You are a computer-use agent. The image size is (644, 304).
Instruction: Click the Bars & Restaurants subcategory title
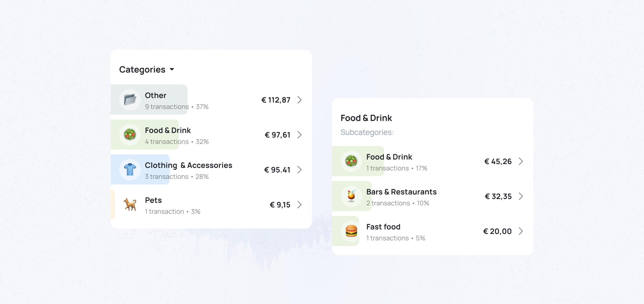click(x=401, y=192)
